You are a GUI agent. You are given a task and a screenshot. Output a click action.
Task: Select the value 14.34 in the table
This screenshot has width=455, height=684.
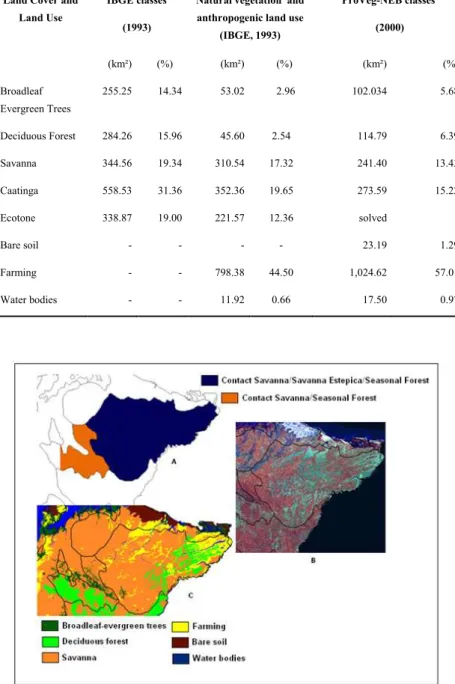coord(170,91)
